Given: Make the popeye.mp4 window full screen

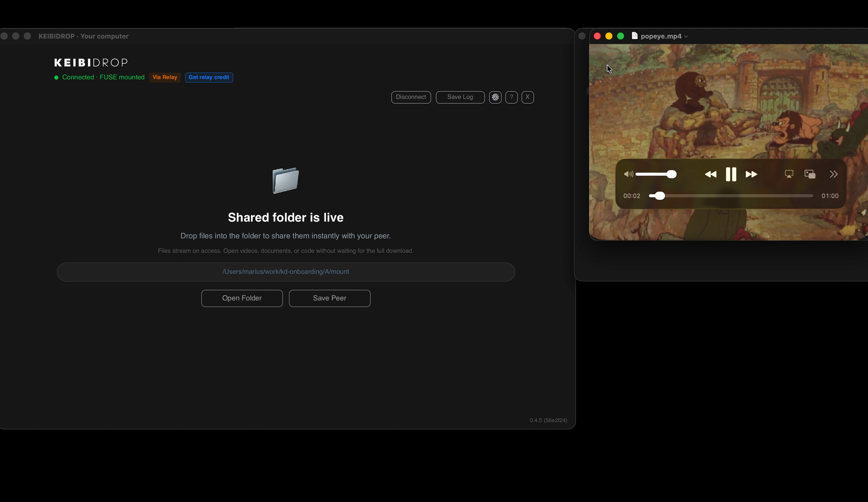Looking at the screenshot, I should 621,36.
